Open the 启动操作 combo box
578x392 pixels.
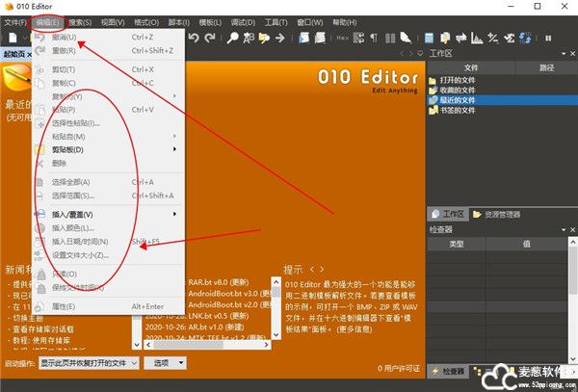point(89,363)
